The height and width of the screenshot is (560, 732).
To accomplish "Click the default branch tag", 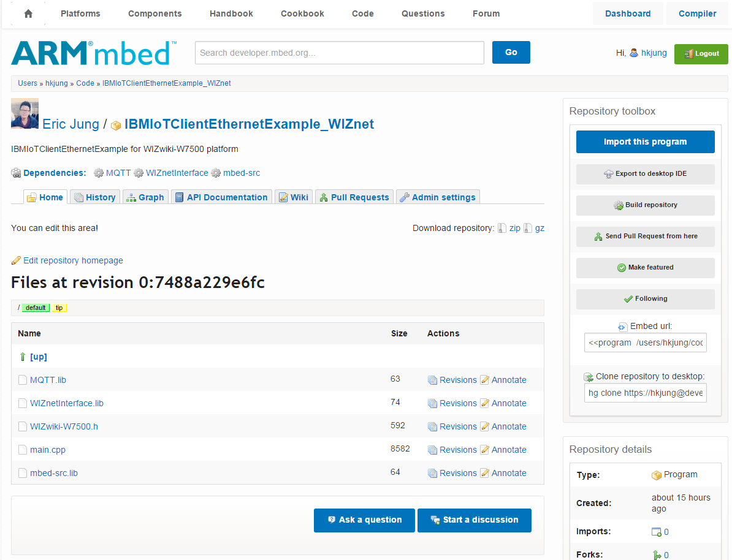I will point(36,308).
